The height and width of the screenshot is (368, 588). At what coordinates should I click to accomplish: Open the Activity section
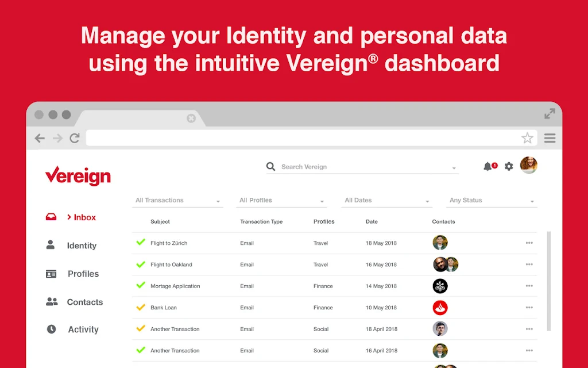coord(83,329)
